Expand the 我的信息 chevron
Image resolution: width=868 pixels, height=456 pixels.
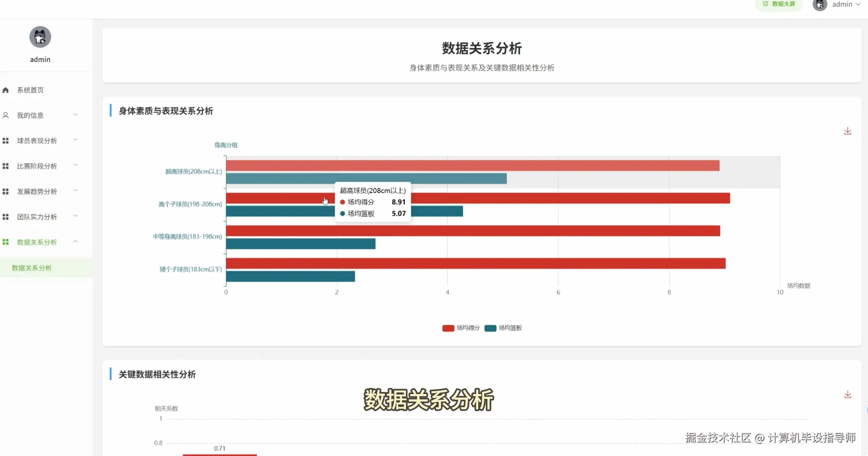click(76, 115)
